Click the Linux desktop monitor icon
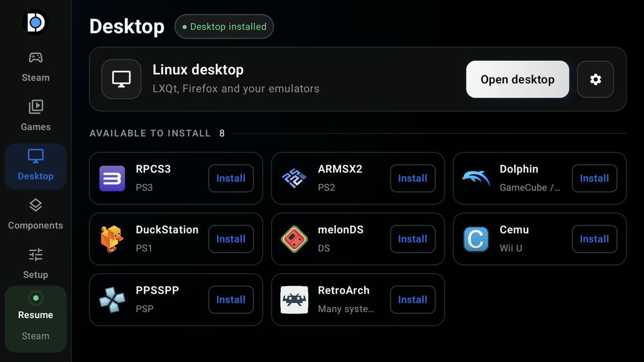 [x=121, y=79]
